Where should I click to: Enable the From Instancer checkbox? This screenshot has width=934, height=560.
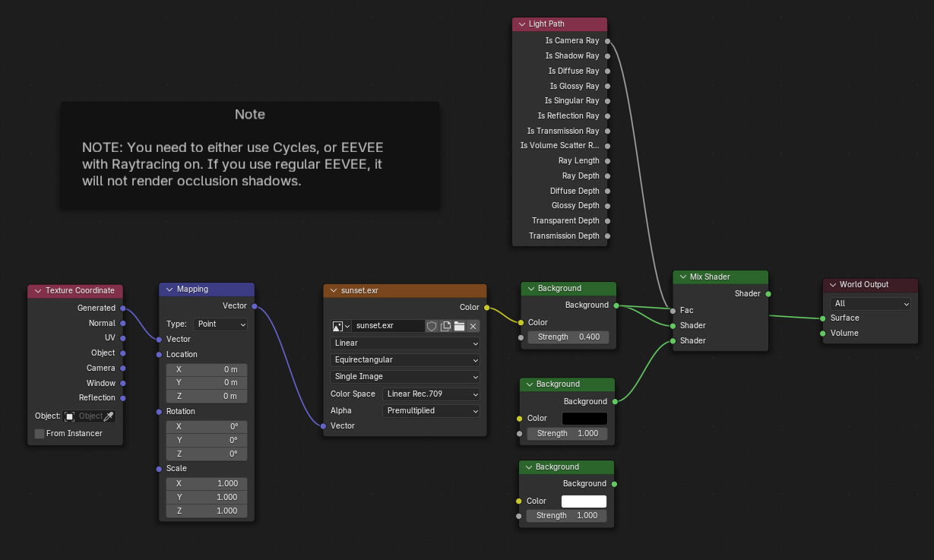[40, 434]
